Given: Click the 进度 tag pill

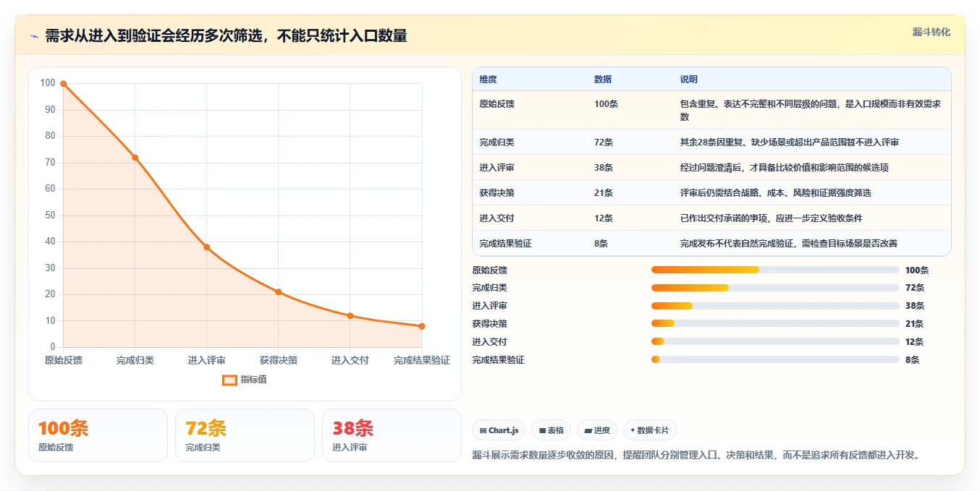Looking at the screenshot, I should [597, 430].
